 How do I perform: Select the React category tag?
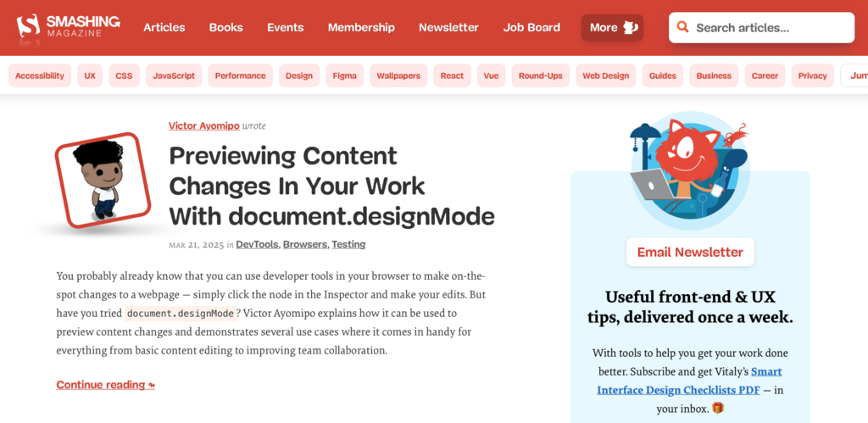click(453, 75)
